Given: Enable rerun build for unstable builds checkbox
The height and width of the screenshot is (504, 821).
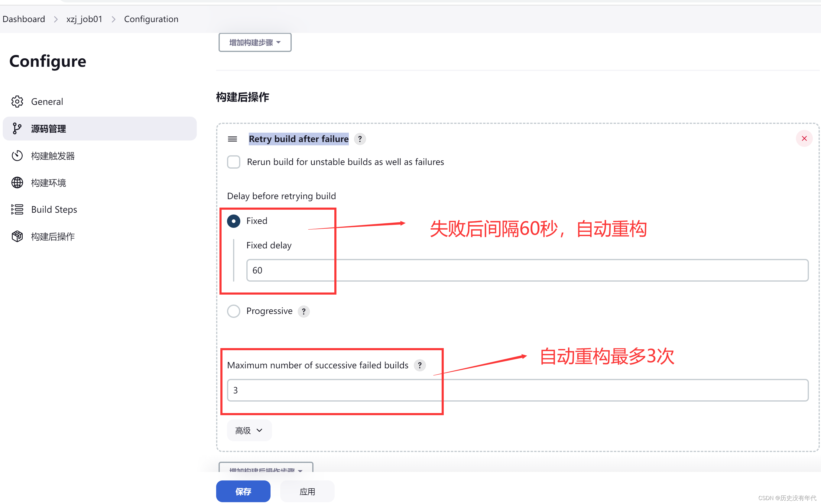Looking at the screenshot, I should [x=233, y=162].
